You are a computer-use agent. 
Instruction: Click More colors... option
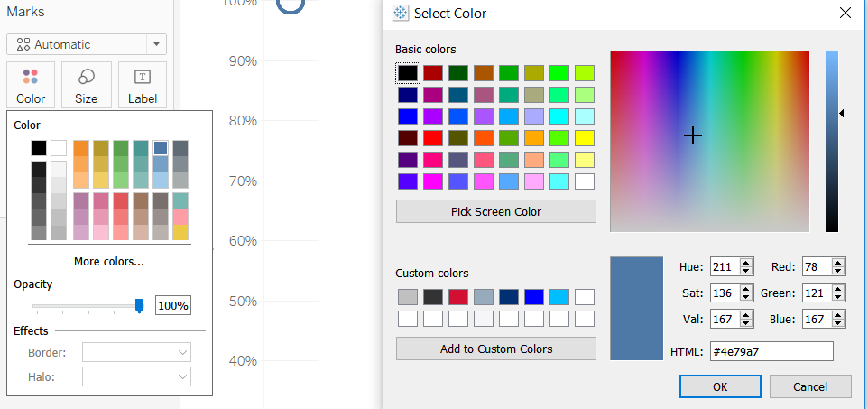109,262
